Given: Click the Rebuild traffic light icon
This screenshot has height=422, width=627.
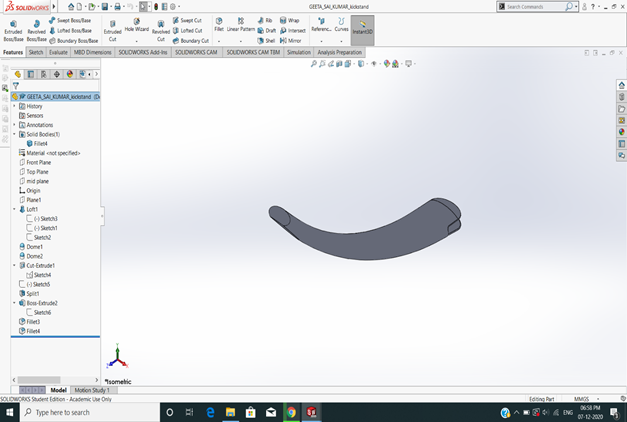Looking at the screenshot, I should [156, 6].
